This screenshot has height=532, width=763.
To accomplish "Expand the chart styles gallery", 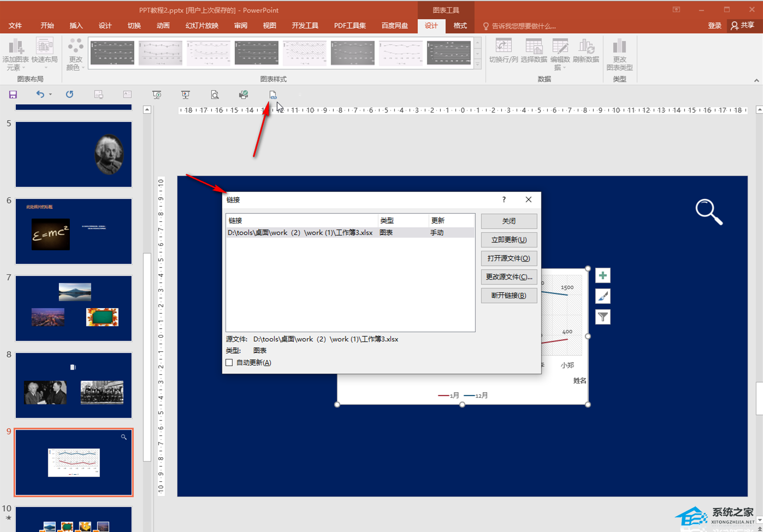I will tap(477, 64).
